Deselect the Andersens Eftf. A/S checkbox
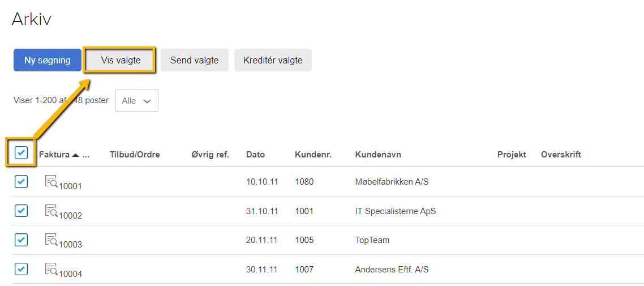The width and height of the screenshot is (644, 286). click(x=21, y=269)
